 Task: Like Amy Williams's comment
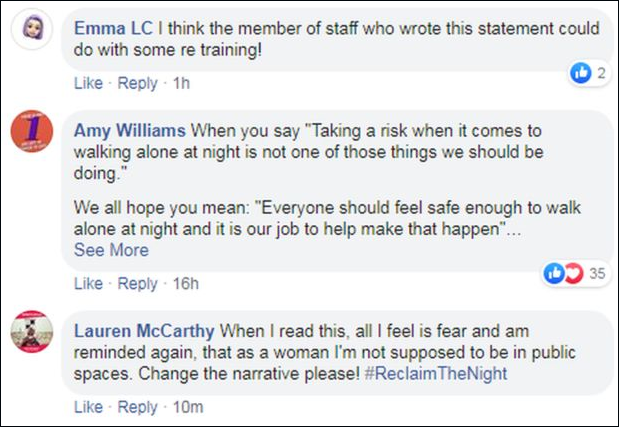tap(88, 284)
